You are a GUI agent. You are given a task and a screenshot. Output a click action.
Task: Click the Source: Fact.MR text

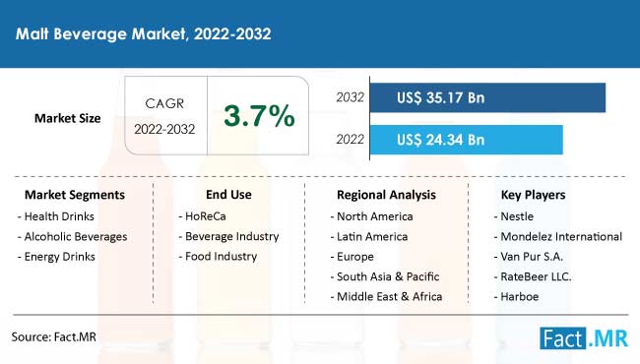pyautogui.click(x=54, y=337)
